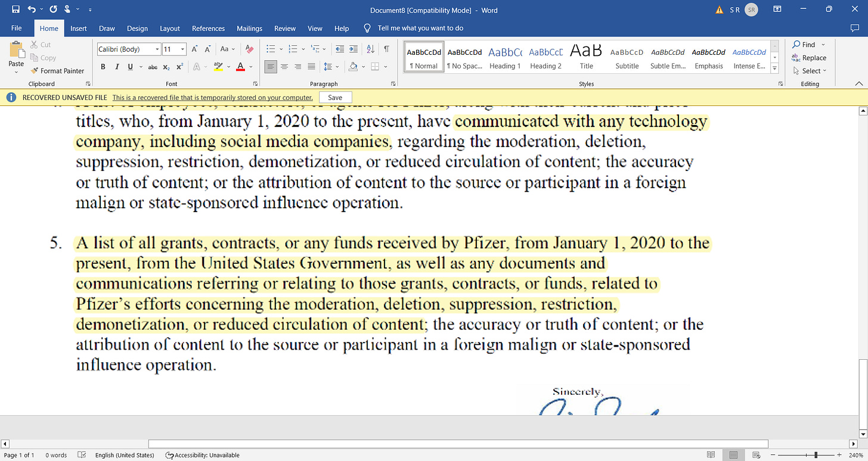Switch to Web Layout view icon
868x461 pixels.
(x=755, y=455)
